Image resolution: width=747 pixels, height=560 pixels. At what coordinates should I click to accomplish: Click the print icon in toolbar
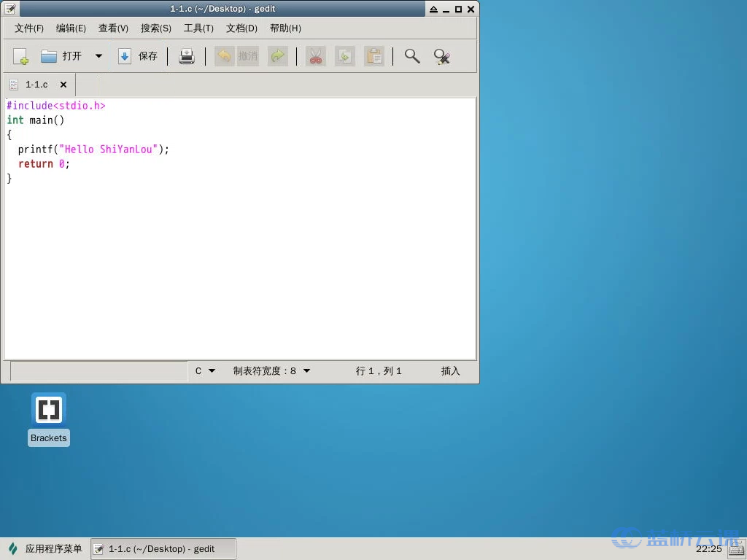187,56
